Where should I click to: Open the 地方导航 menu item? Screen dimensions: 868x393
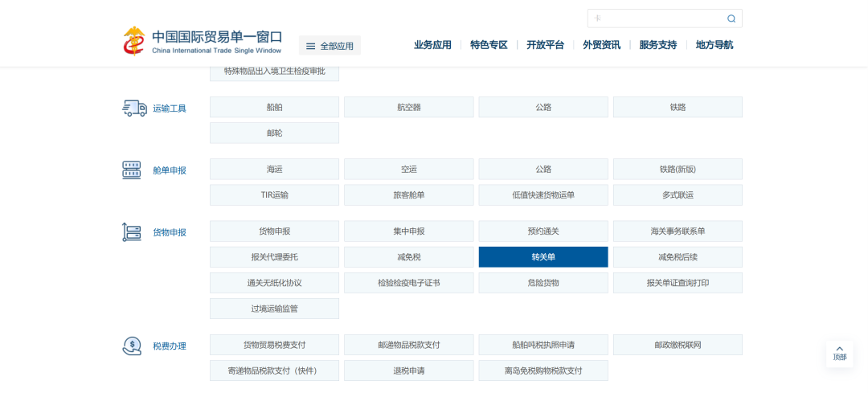pyautogui.click(x=714, y=45)
